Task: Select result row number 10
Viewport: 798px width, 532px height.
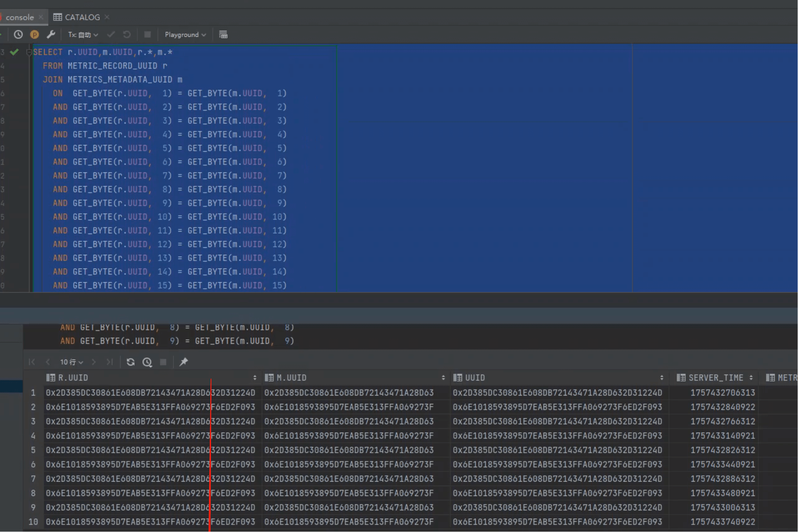Action: pos(33,522)
